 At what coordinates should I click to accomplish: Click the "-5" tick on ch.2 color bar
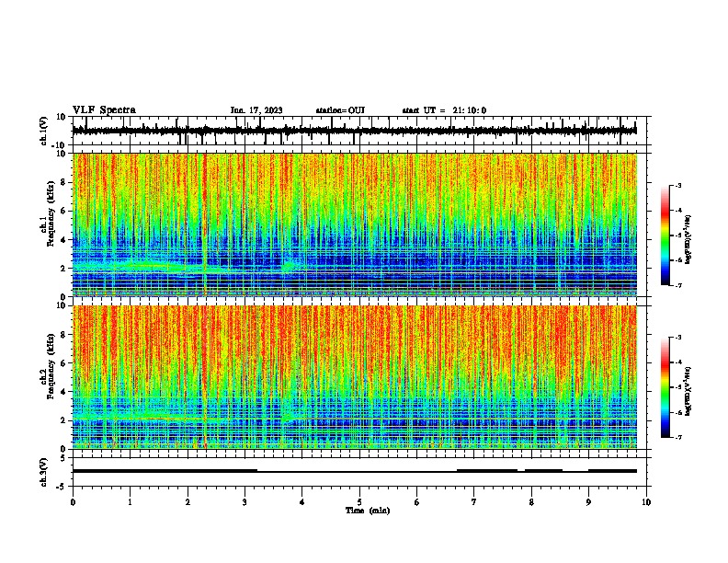(677, 387)
